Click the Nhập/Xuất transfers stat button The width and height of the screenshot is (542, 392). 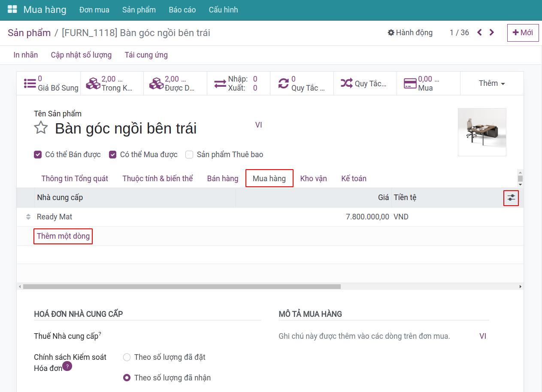click(x=239, y=83)
